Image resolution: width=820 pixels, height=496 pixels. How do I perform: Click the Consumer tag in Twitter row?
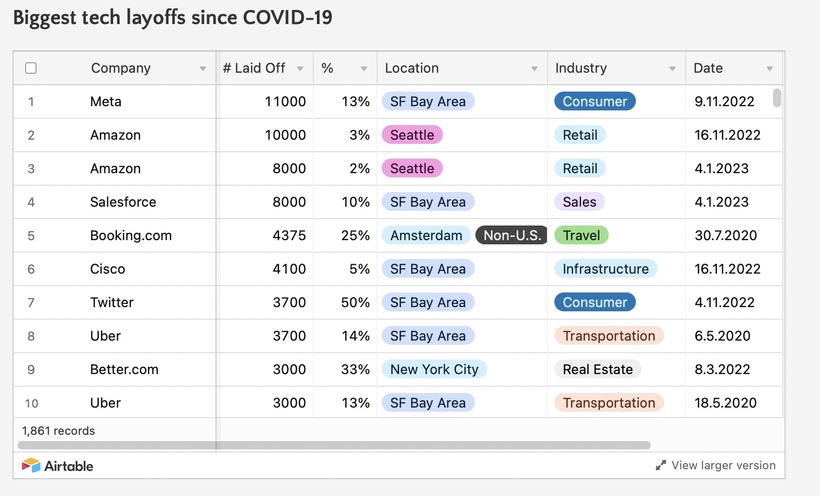pos(595,302)
